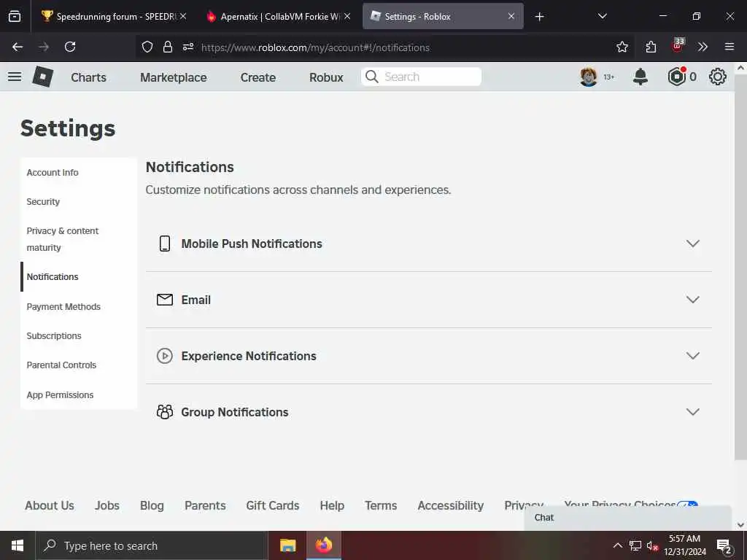
Task: Open App Permissions settings page
Action: click(60, 394)
